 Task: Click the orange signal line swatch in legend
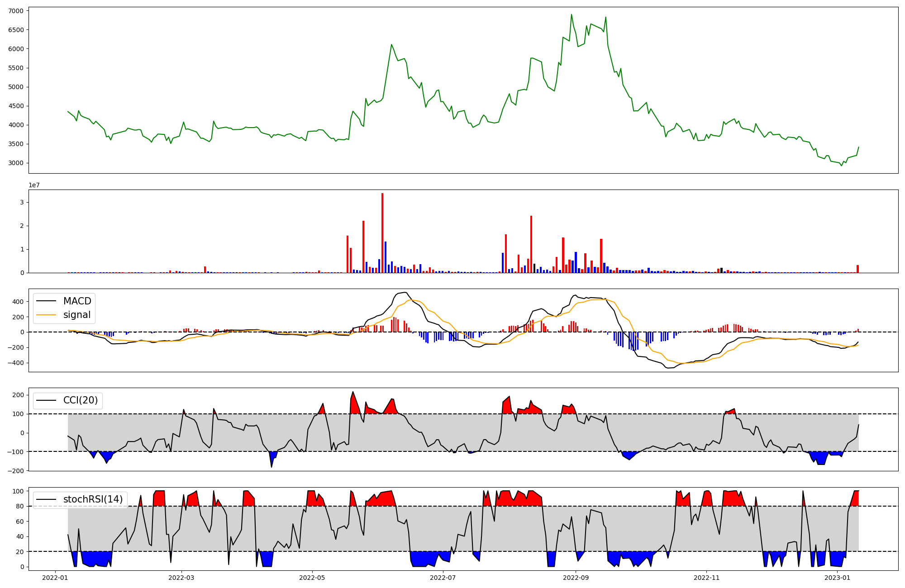[46, 315]
